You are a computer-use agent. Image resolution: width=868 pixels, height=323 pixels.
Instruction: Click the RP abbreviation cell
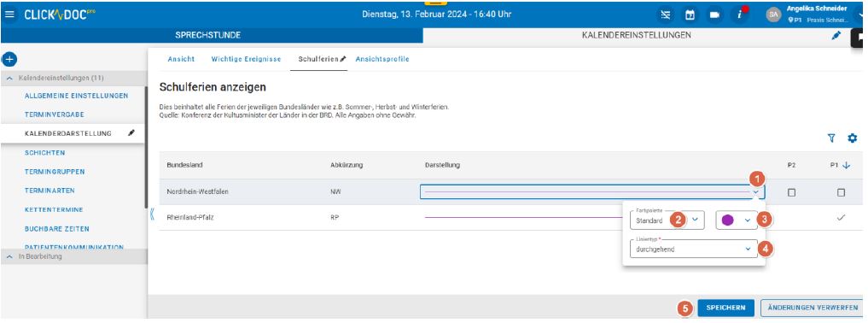335,218
